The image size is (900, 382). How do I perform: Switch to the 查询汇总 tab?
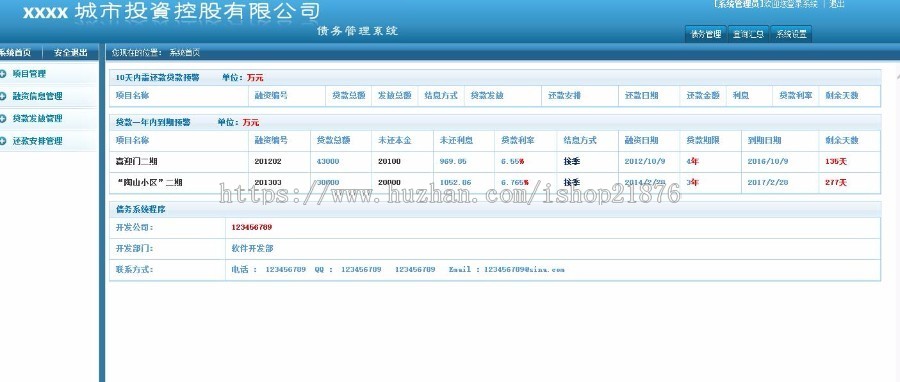pyautogui.click(x=748, y=34)
